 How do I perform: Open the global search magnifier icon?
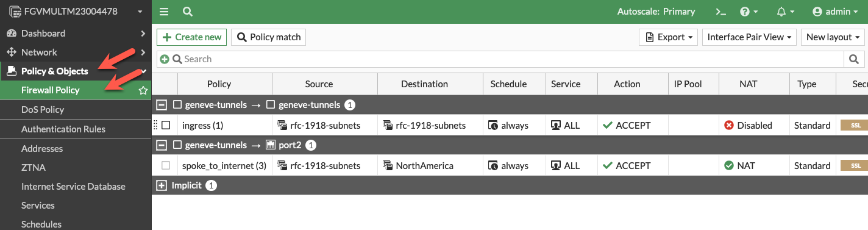[x=188, y=12]
